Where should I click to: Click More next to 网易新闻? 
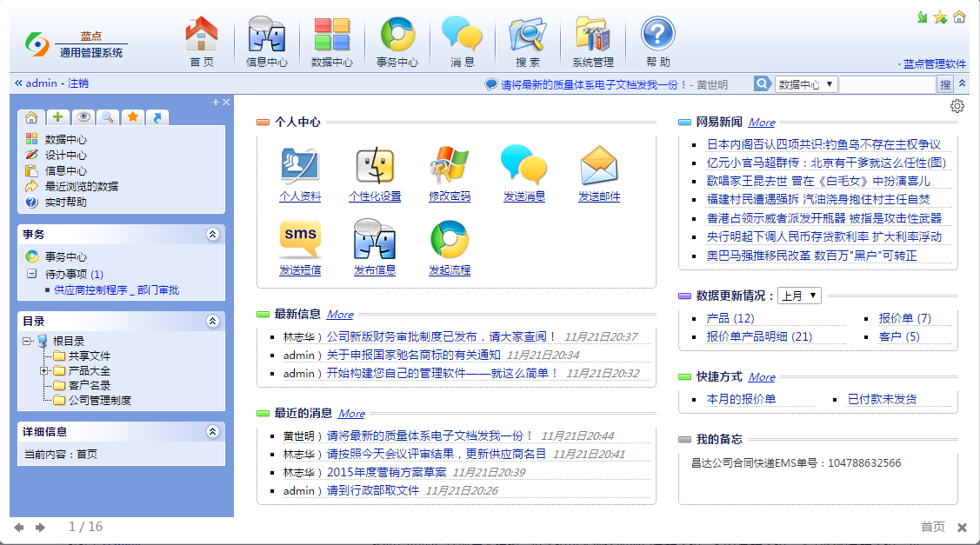pyautogui.click(x=761, y=122)
